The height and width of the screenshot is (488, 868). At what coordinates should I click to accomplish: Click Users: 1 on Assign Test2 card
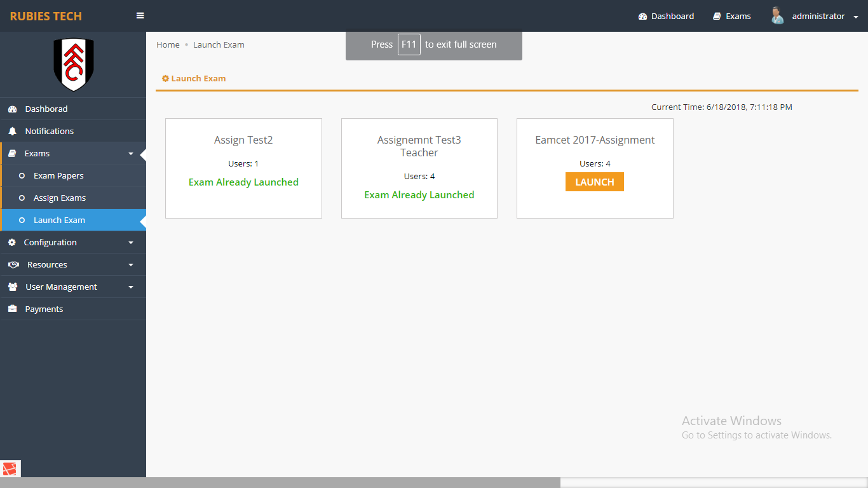coord(243,164)
